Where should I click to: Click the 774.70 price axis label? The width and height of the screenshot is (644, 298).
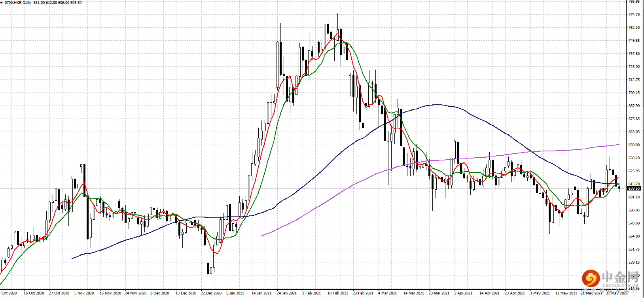point(634,15)
